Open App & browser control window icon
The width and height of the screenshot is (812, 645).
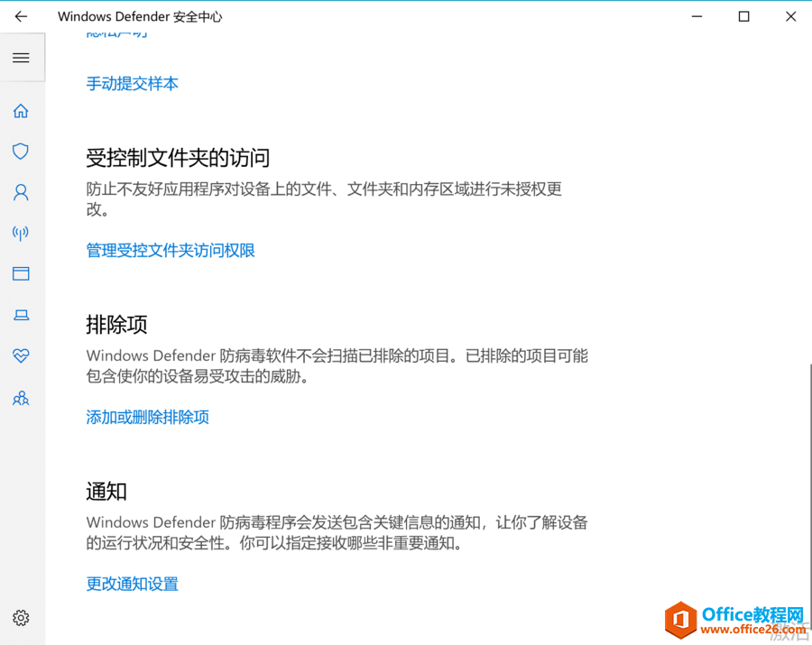(21, 274)
